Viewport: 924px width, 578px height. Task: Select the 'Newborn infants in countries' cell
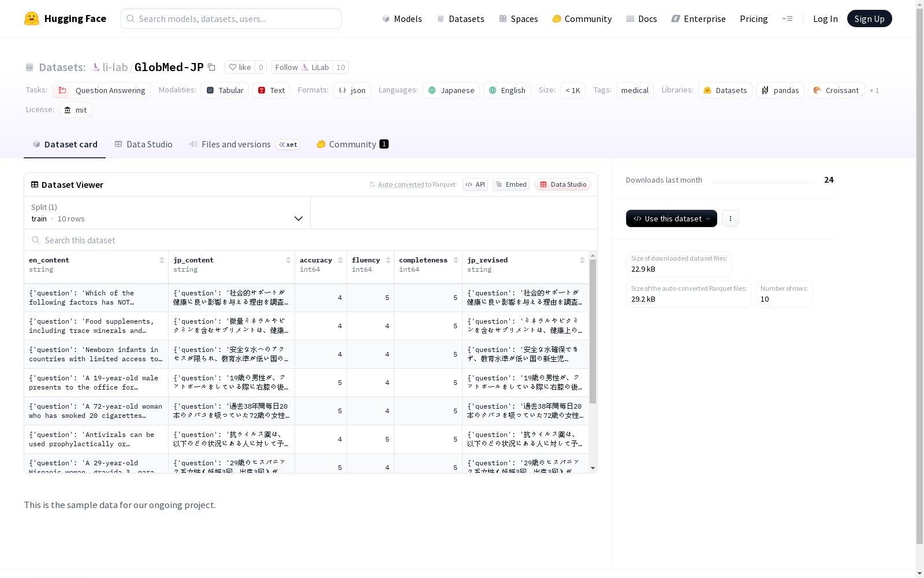pos(96,354)
